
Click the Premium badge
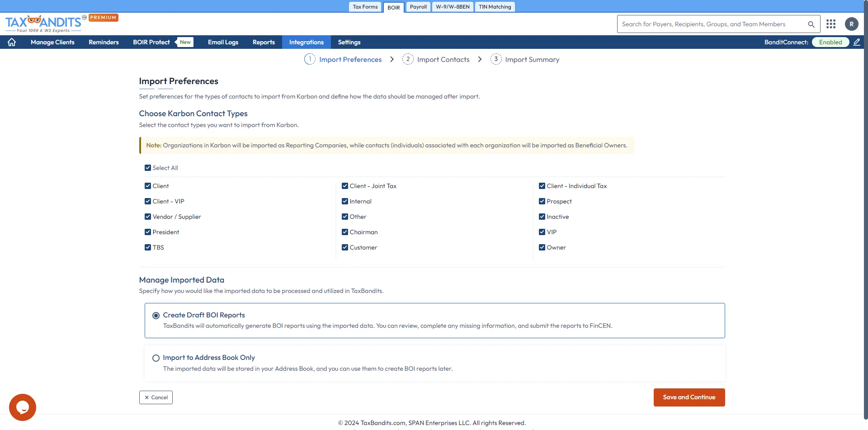(104, 18)
